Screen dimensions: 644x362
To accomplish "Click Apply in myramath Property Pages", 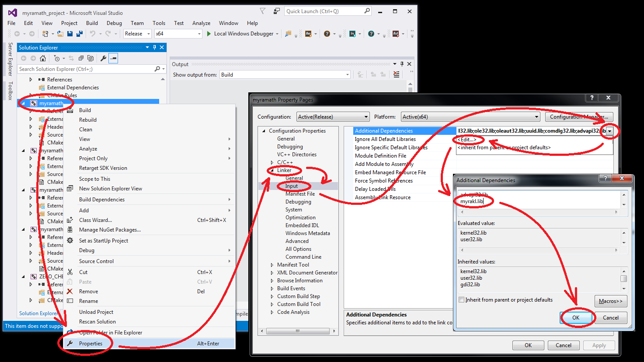I will (599, 345).
